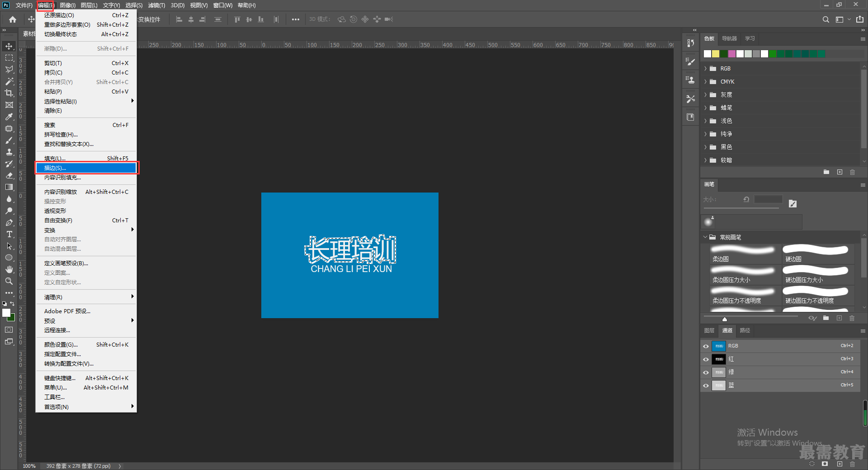Select the Rectangular Marquee tool

[9, 58]
